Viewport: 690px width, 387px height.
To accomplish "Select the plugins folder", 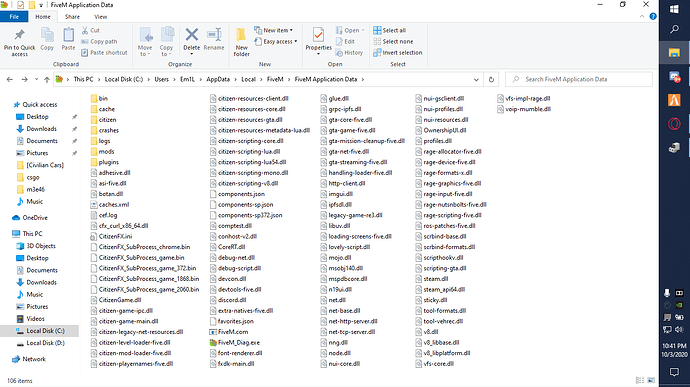I will 105,162.
